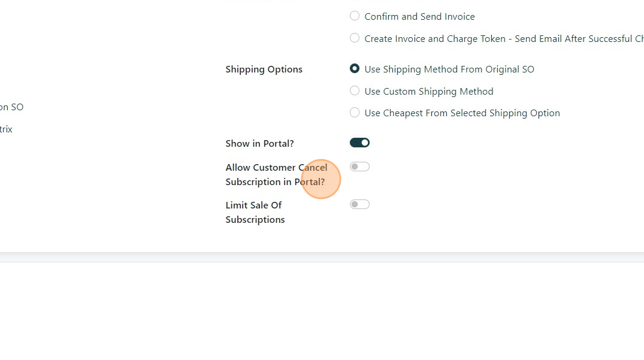644x360 pixels.
Task: Select Use Shipping Method From Original SO radio
Action: 355,69
